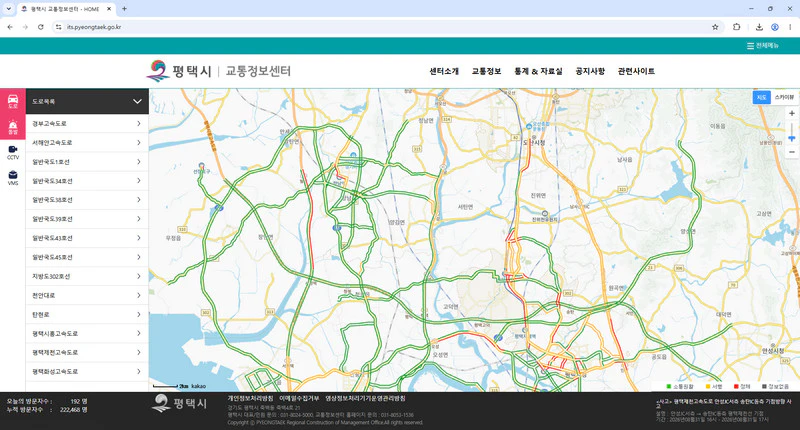Select 탄현로 in road list

pyautogui.click(x=87, y=315)
